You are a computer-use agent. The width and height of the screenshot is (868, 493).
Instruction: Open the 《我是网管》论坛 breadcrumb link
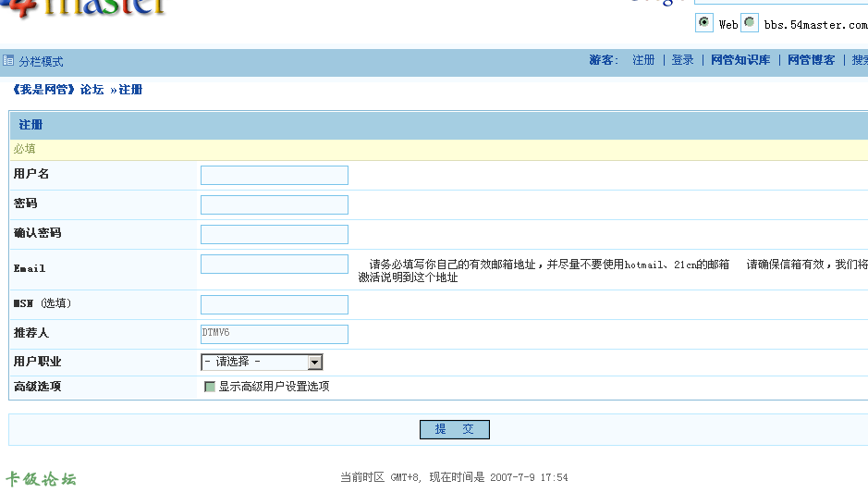58,90
